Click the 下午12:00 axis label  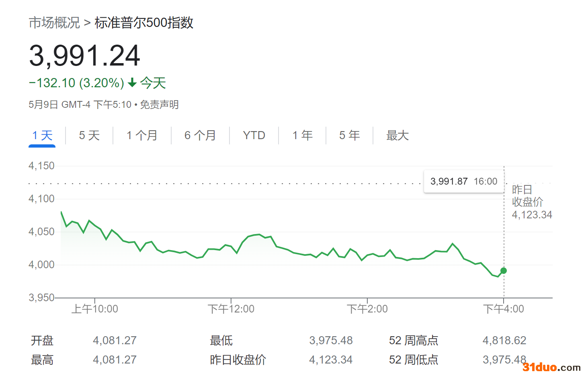pos(231,309)
